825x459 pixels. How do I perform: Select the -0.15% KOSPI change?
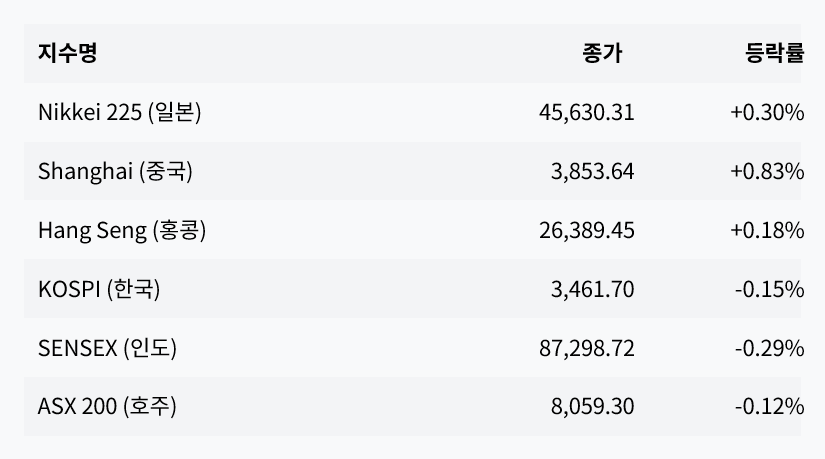(x=769, y=289)
